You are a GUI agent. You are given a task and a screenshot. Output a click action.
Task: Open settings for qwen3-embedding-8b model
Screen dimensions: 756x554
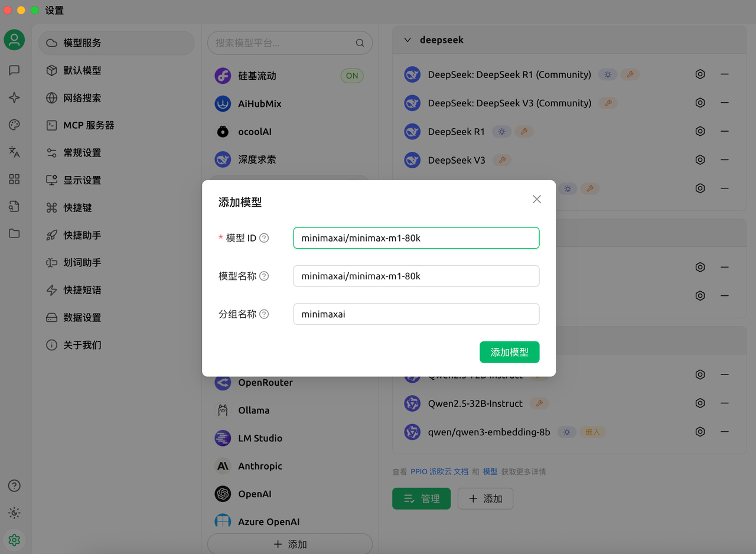coord(700,432)
